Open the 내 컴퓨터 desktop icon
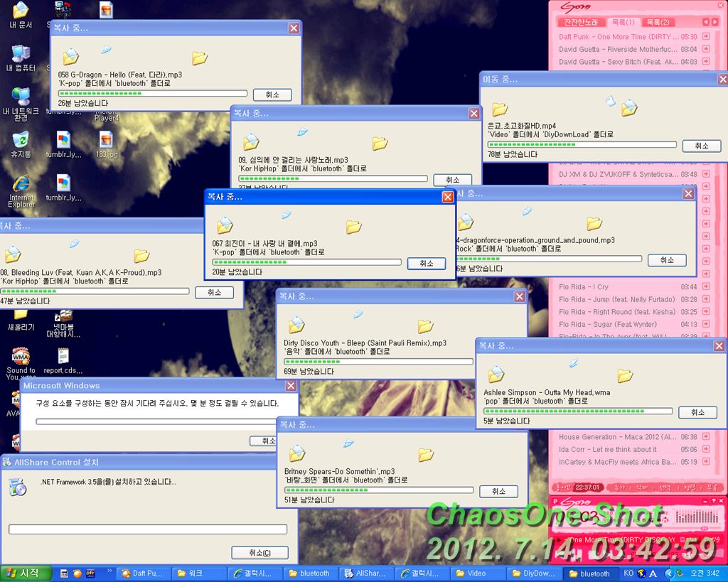 21,58
